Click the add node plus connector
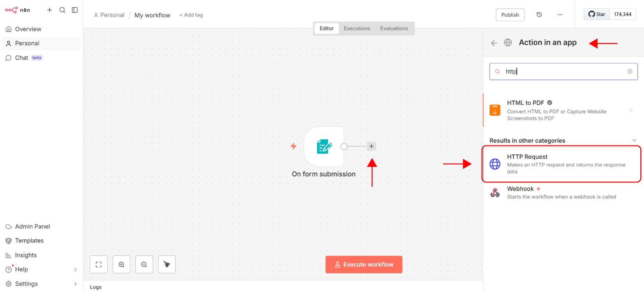 pos(371,146)
